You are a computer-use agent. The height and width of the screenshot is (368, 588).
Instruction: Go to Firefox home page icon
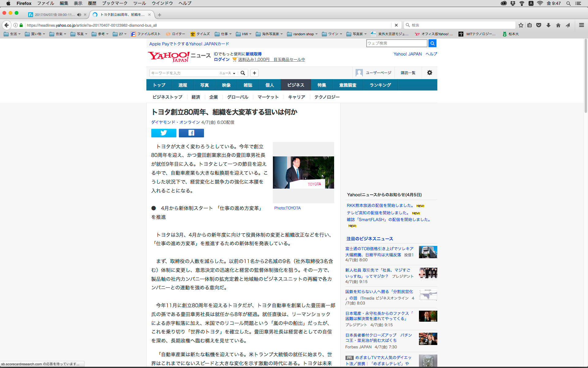(x=558, y=25)
